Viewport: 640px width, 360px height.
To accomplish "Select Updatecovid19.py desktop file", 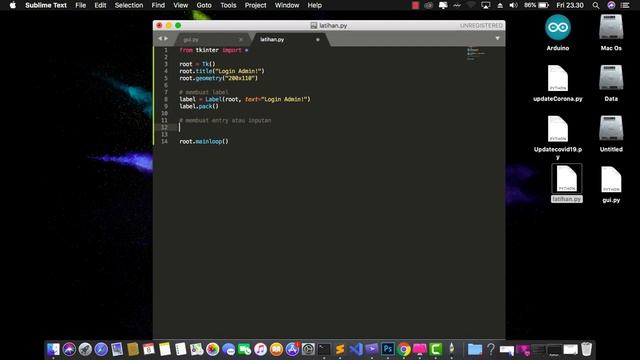I will [558, 138].
